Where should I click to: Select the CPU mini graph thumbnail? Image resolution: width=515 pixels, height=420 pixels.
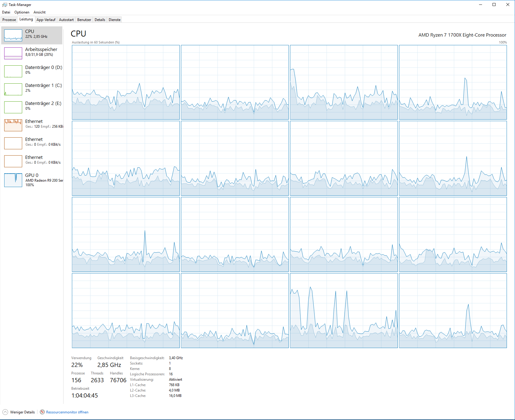(x=13, y=35)
